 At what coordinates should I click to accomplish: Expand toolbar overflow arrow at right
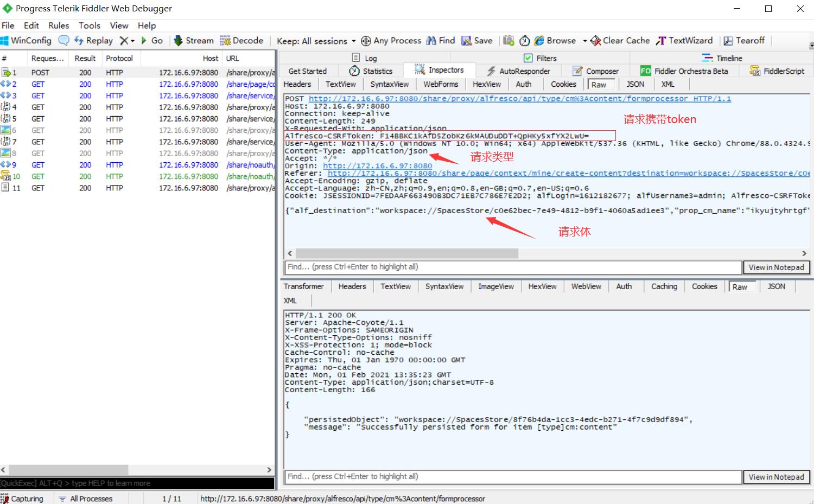click(x=811, y=45)
